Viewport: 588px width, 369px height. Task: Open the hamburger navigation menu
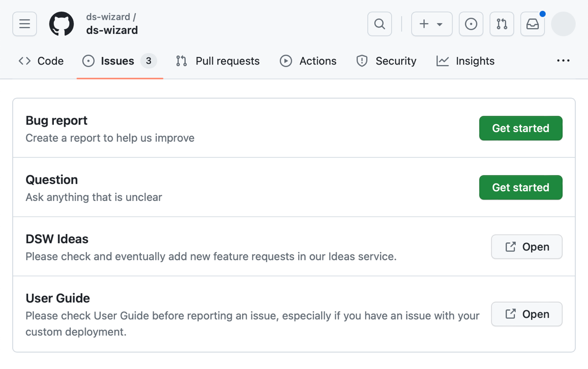tap(24, 24)
